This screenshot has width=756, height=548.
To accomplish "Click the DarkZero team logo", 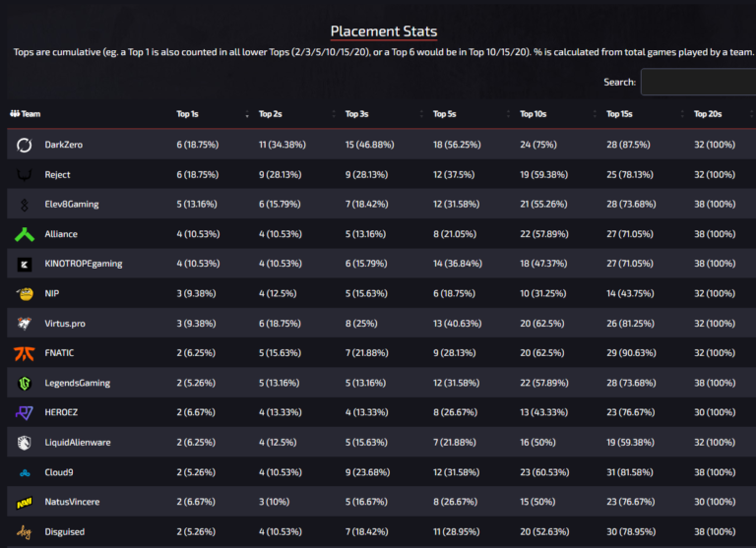I will [x=25, y=145].
